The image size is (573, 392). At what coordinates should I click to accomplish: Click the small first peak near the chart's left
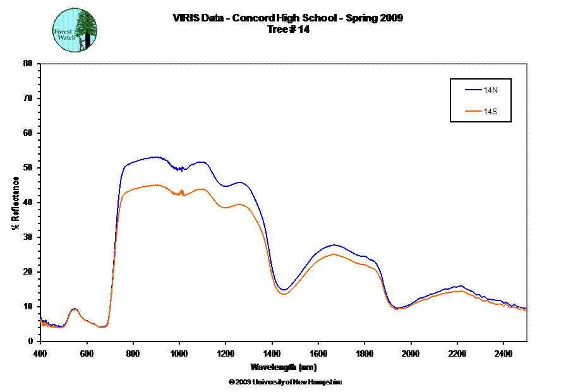click(x=75, y=309)
